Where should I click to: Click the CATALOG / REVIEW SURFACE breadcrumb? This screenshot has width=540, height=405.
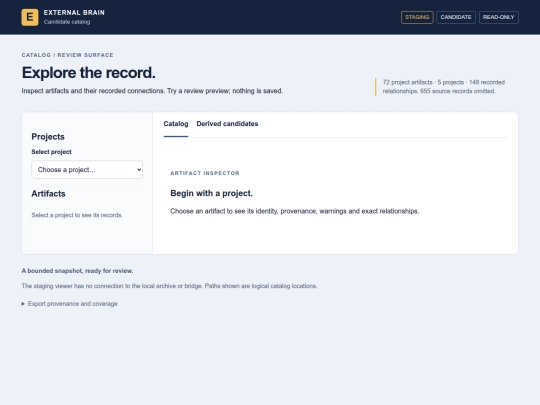point(68,55)
